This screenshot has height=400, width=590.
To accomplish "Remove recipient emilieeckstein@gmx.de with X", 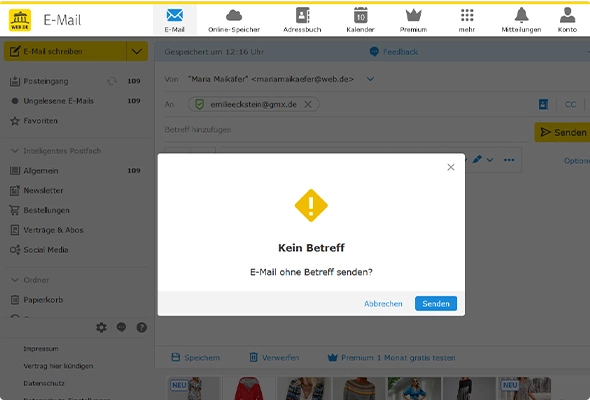I will tap(308, 104).
